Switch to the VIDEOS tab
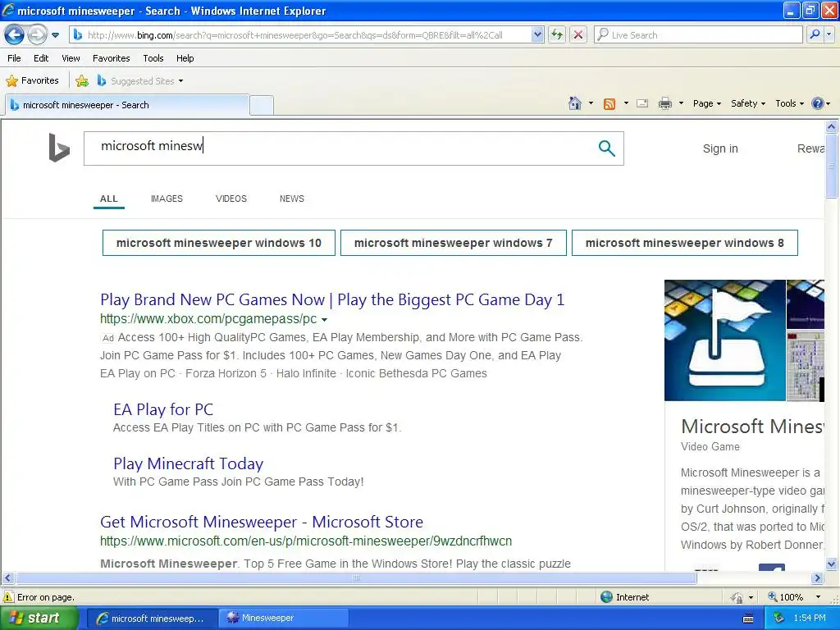 point(231,199)
